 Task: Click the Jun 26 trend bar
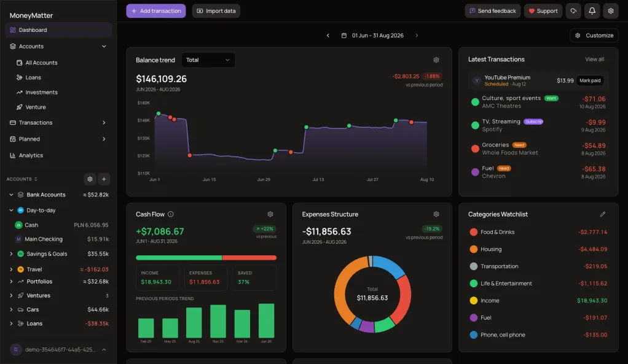click(266, 321)
